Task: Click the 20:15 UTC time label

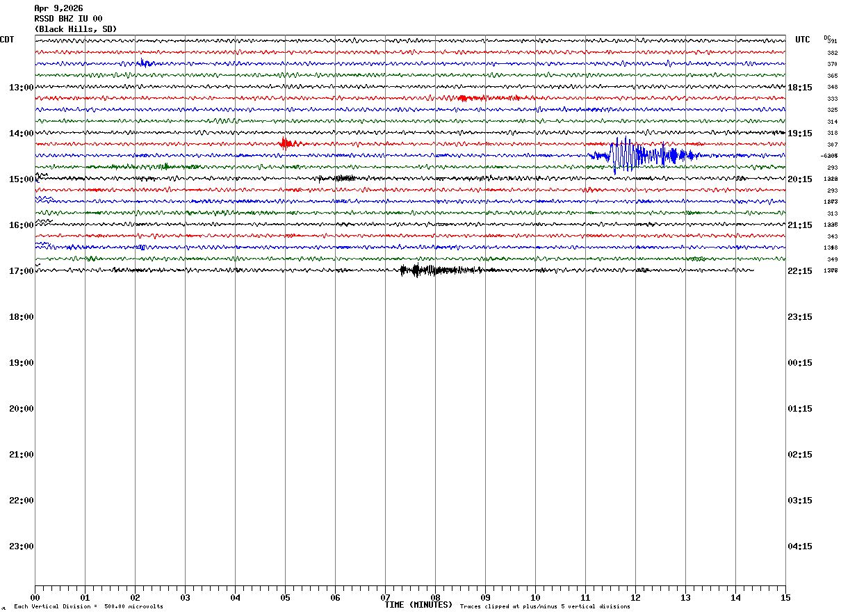Action: coord(800,179)
